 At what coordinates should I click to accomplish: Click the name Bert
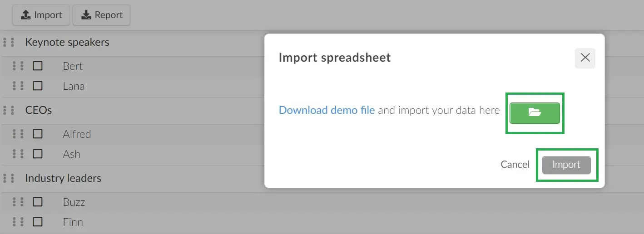(x=73, y=66)
